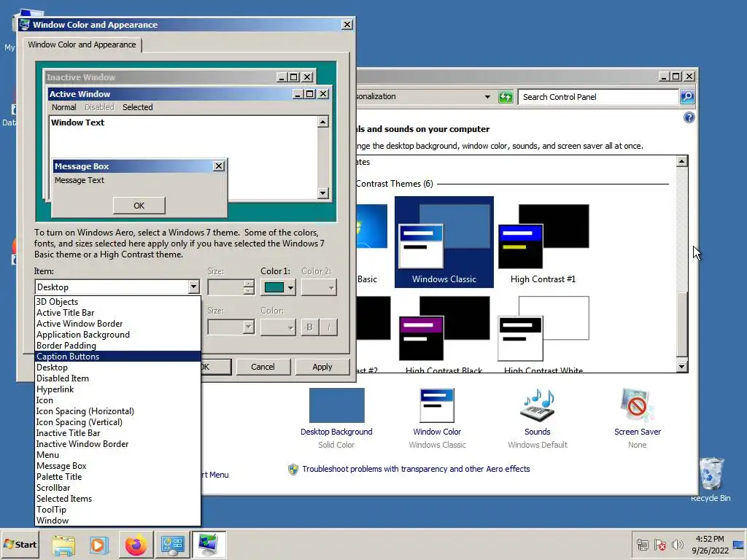Click Desktop Background link
747x560 pixels.
click(x=336, y=432)
